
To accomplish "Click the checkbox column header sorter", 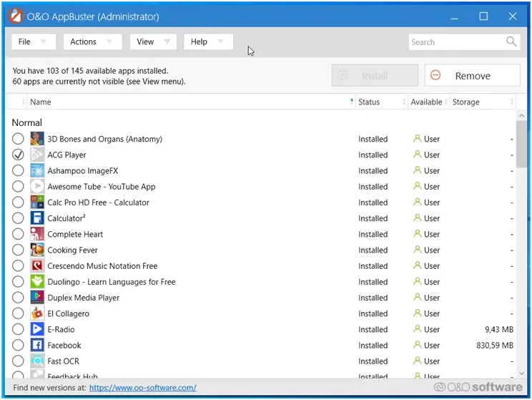I will point(24,102).
